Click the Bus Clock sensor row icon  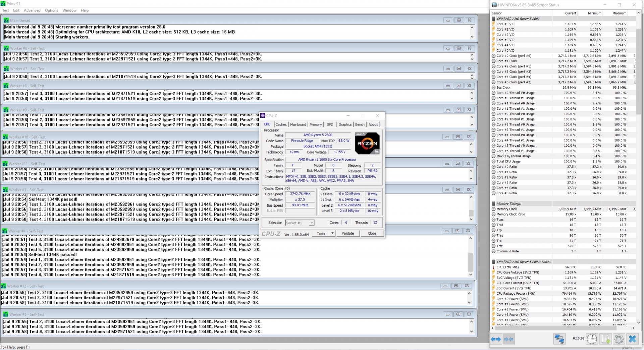click(x=493, y=87)
